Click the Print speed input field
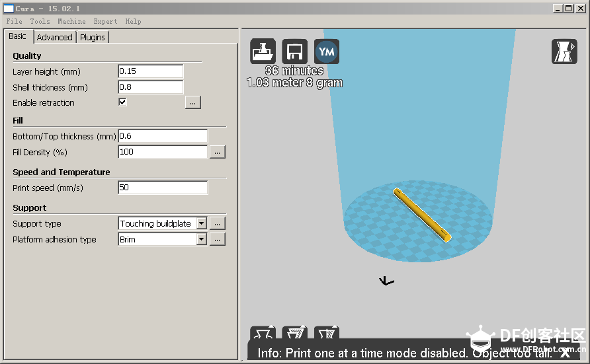The width and height of the screenshot is (590, 364). pos(163,188)
